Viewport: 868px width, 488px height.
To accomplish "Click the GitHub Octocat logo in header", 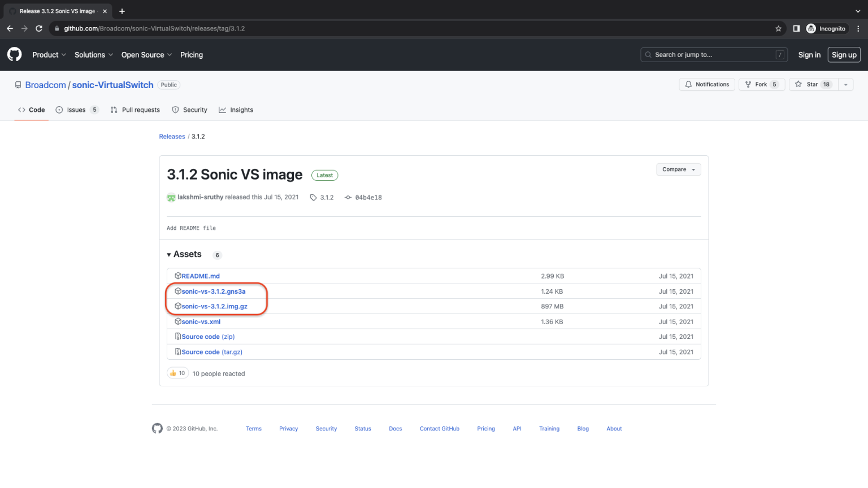I will [14, 54].
